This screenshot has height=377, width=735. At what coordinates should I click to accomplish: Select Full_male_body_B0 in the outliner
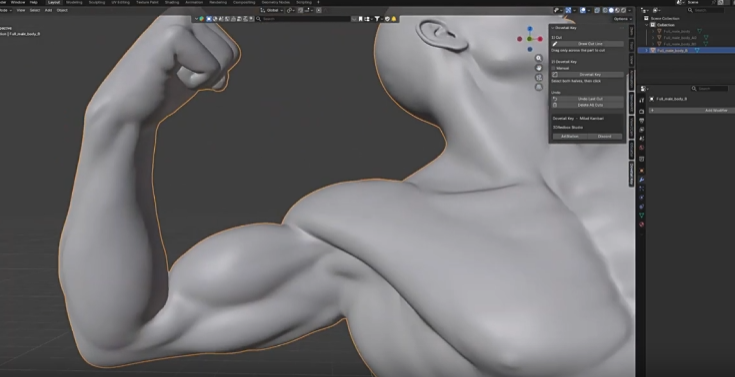(x=680, y=44)
